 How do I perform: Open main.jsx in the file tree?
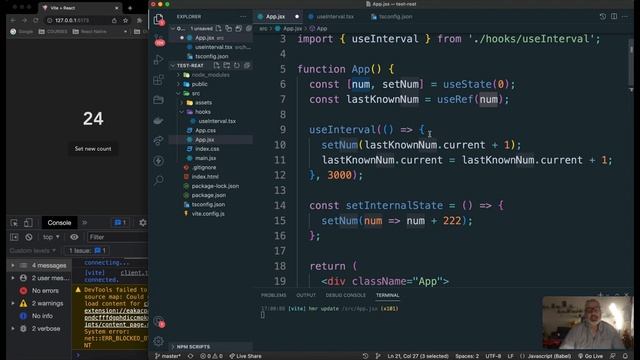[x=205, y=158]
